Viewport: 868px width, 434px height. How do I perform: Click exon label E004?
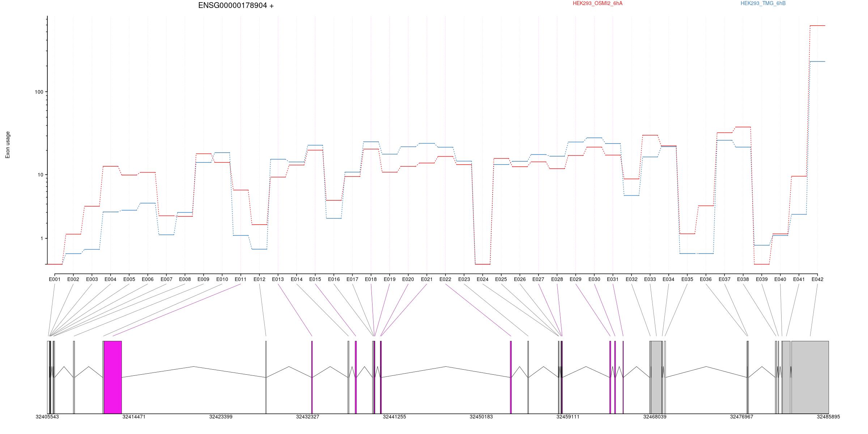[110, 279]
